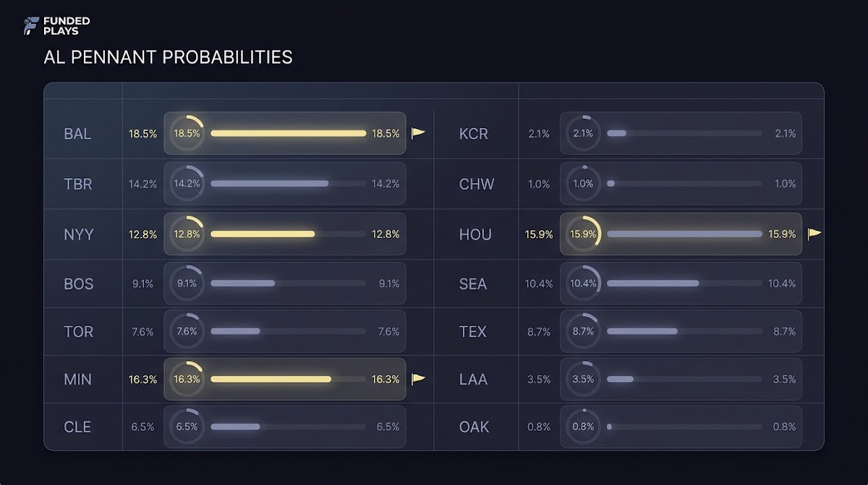Select the TEX team label

[473, 332]
